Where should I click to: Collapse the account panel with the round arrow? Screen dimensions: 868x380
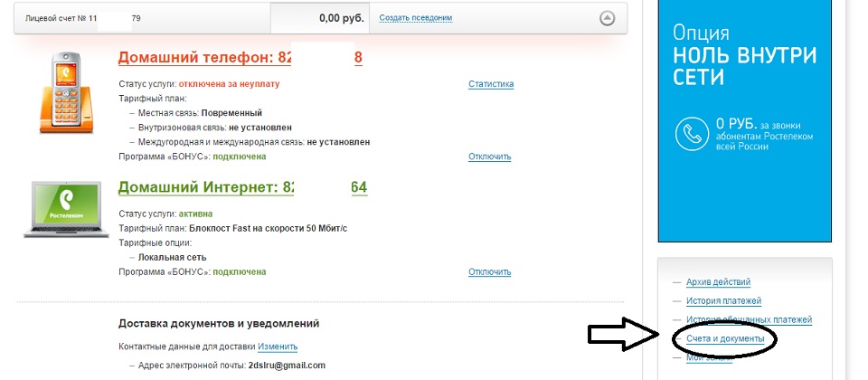point(608,18)
